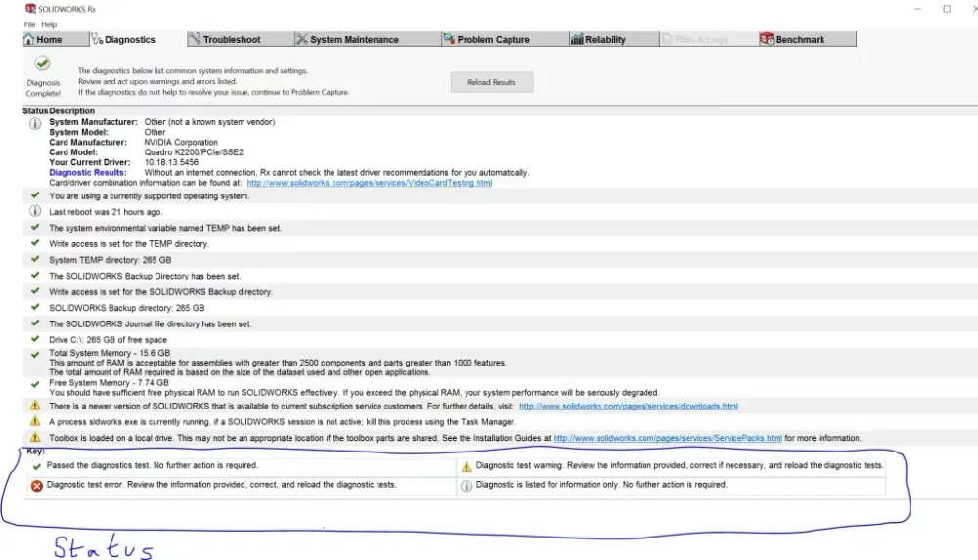Select 'Last reboot was 21 hours ago' text

pos(106,212)
